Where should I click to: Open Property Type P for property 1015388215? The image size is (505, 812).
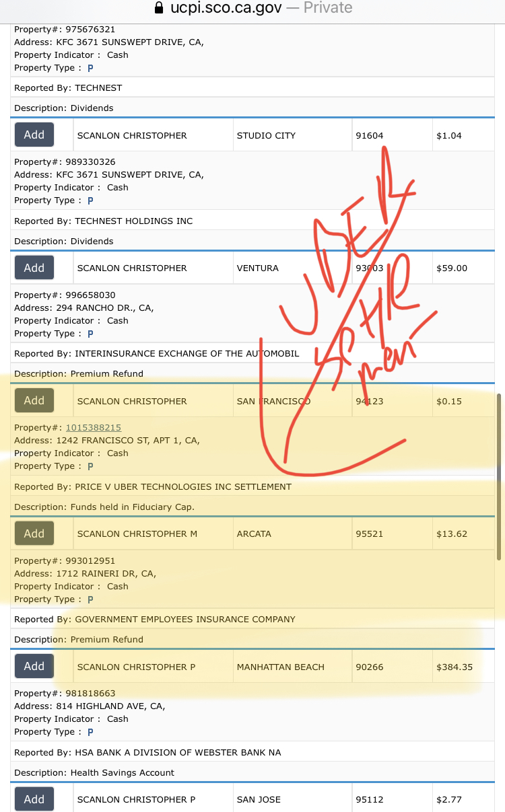tap(90, 466)
